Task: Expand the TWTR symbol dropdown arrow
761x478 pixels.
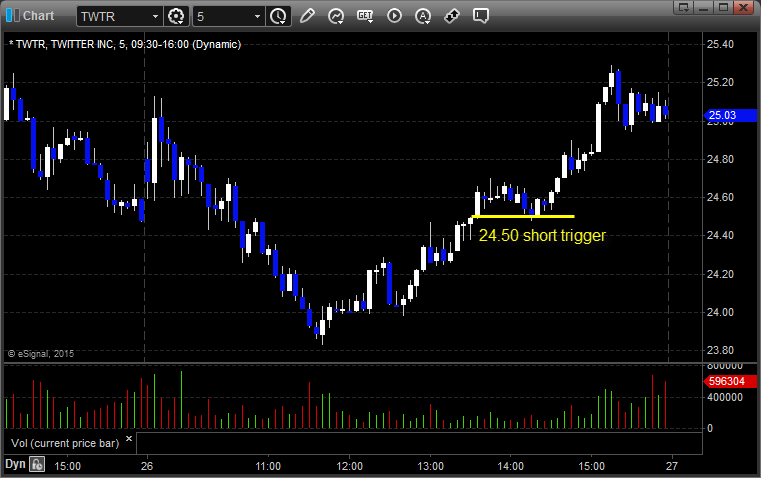Action: pyautogui.click(x=155, y=16)
